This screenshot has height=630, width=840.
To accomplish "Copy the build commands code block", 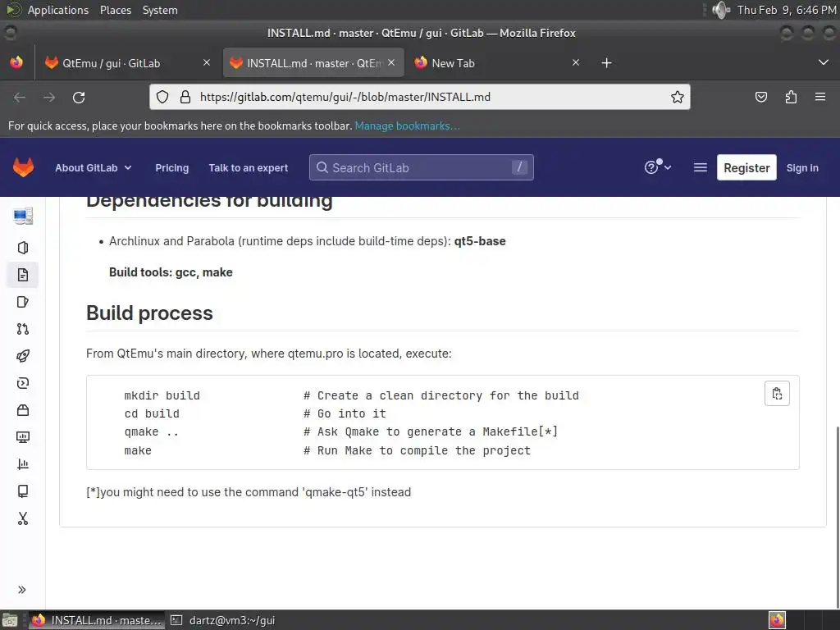I will [777, 394].
